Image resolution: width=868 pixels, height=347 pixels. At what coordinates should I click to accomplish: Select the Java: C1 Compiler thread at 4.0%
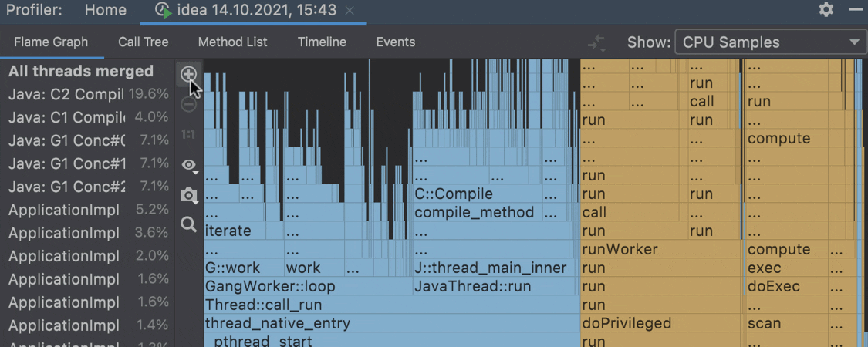tap(87, 117)
